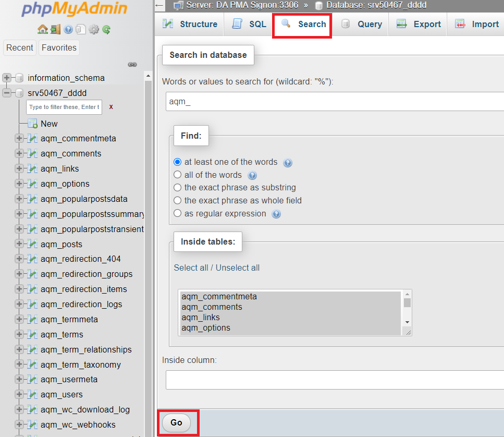The image size is (504, 437).
Task: Reload navigation panel with green refresh icon
Action: 106,30
